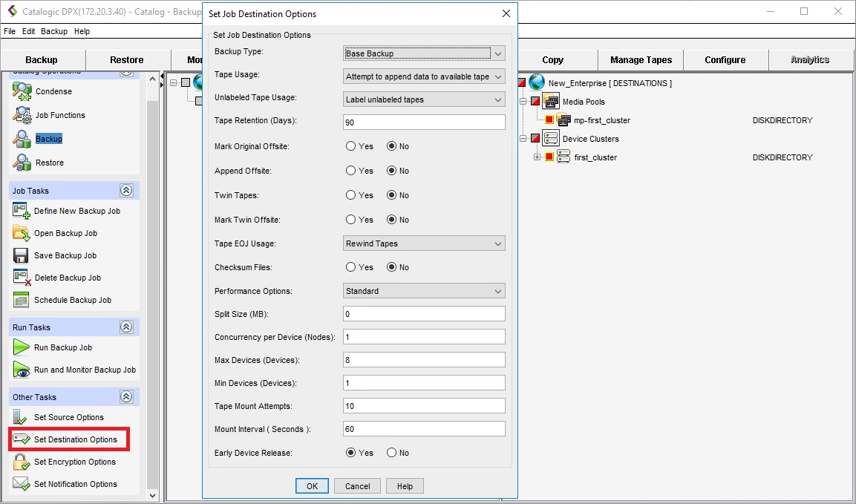The image size is (856, 504).
Task: Select No for Early Device Release
Action: point(391,453)
